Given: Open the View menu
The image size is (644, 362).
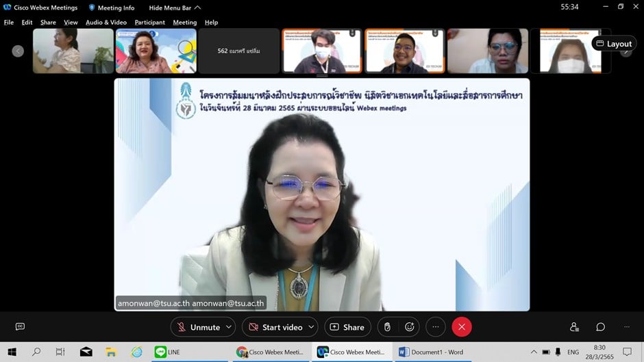Looking at the screenshot, I should click(x=71, y=23).
